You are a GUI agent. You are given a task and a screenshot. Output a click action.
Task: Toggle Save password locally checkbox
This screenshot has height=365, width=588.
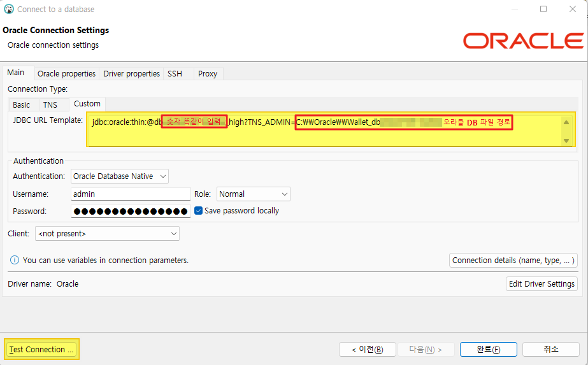pyautogui.click(x=198, y=211)
